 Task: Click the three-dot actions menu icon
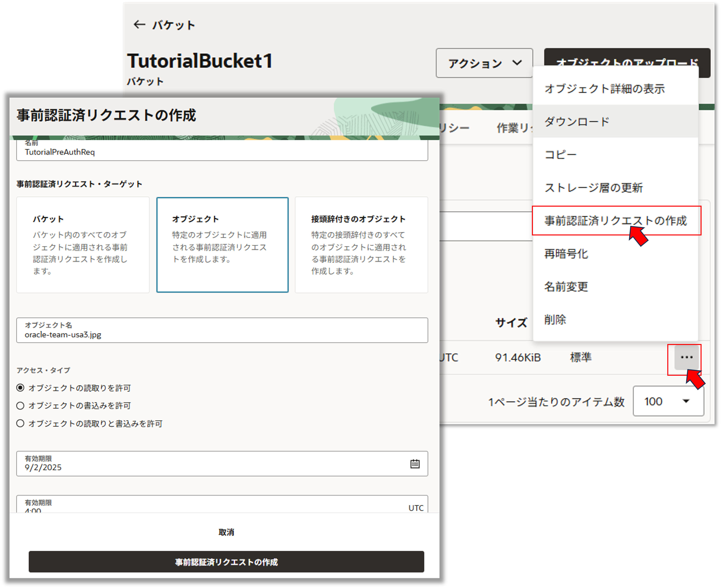686,357
